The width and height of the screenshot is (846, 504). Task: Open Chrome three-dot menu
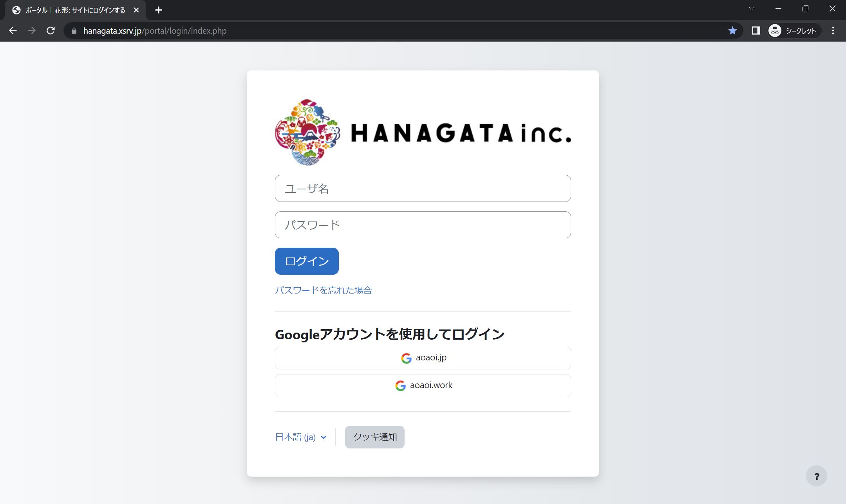(x=833, y=31)
